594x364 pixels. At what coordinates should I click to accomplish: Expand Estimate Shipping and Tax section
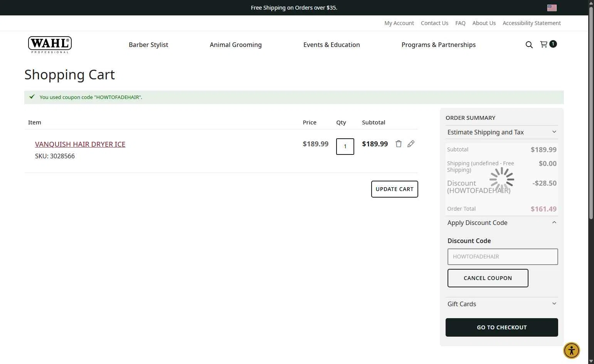coord(502,132)
